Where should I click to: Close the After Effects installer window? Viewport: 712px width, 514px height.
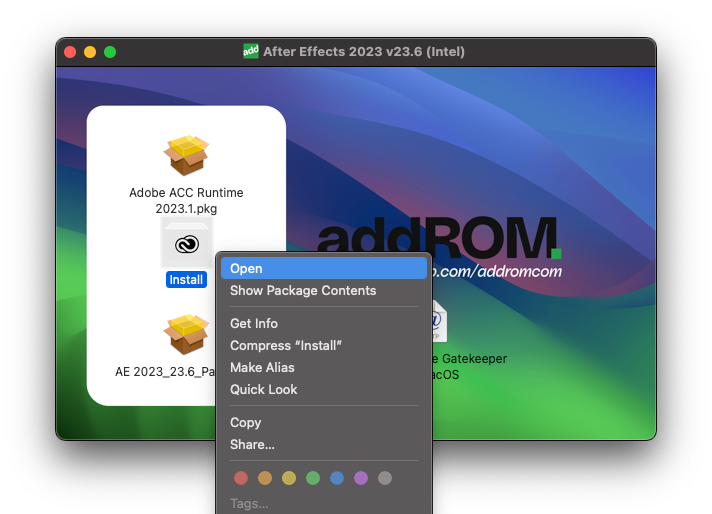tap(70, 52)
